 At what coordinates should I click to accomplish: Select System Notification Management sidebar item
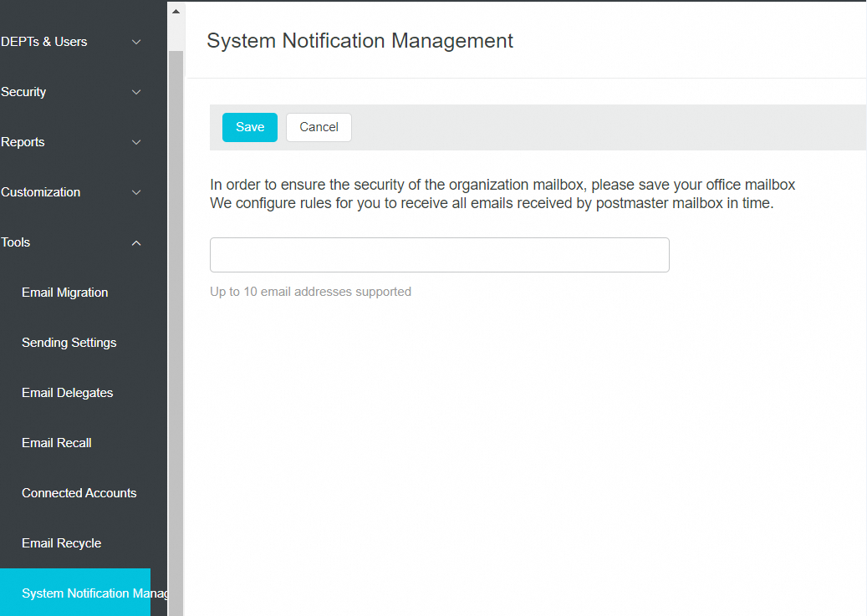tap(84, 593)
